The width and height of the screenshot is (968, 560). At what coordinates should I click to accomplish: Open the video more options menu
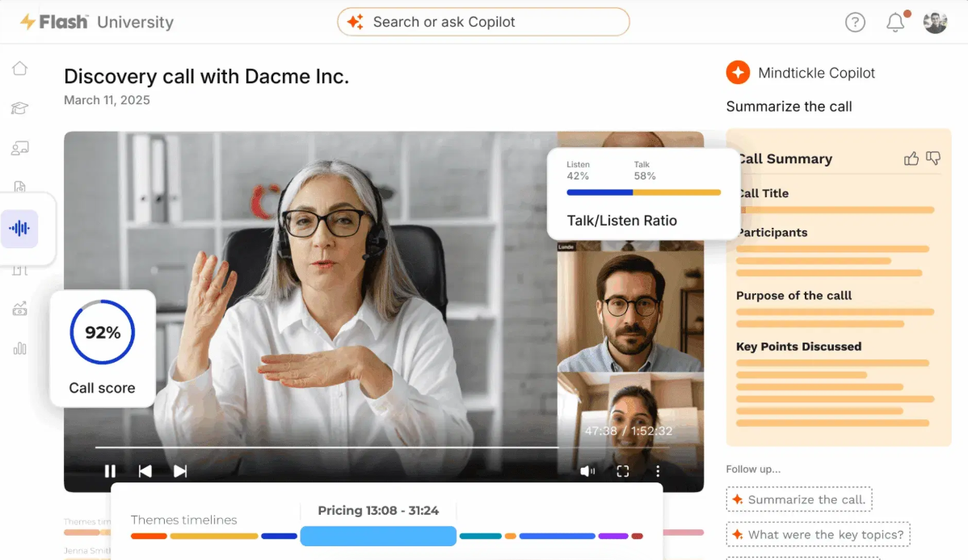[x=658, y=471]
